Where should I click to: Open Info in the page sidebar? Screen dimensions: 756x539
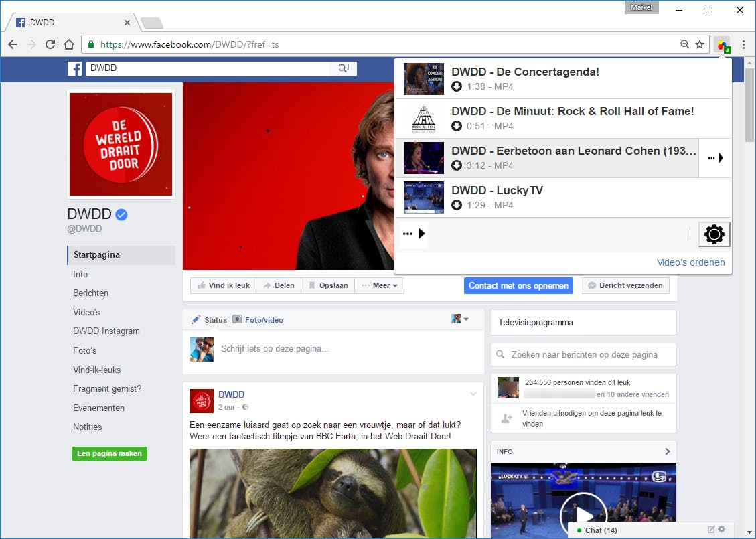coord(80,274)
